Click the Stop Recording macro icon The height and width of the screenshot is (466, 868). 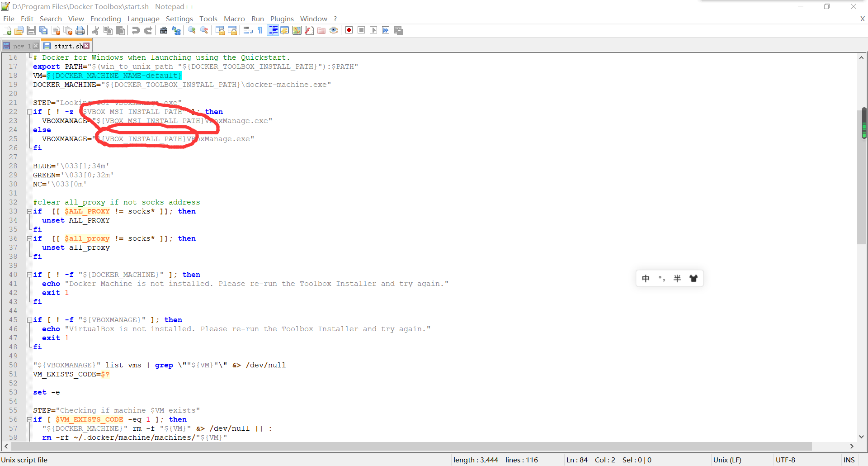point(361,30)
